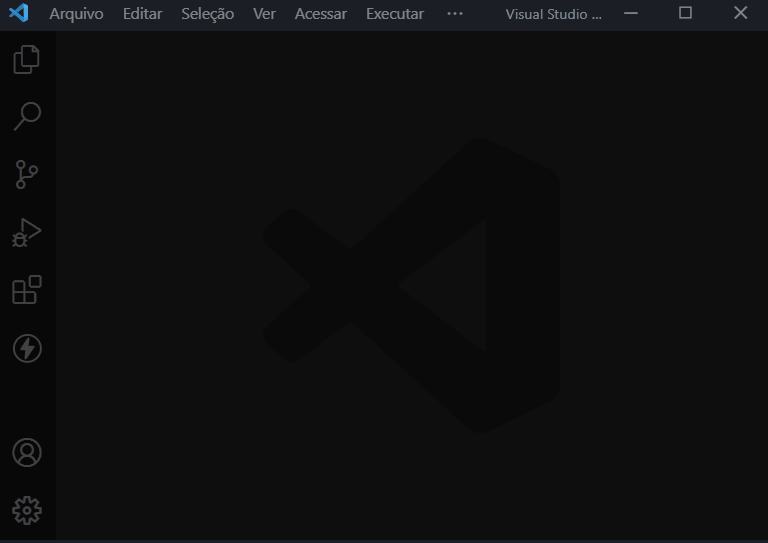This screenshot has width=768, height=543.
Task: Open the Explorer view in activity bar
Action: [27, 59]
